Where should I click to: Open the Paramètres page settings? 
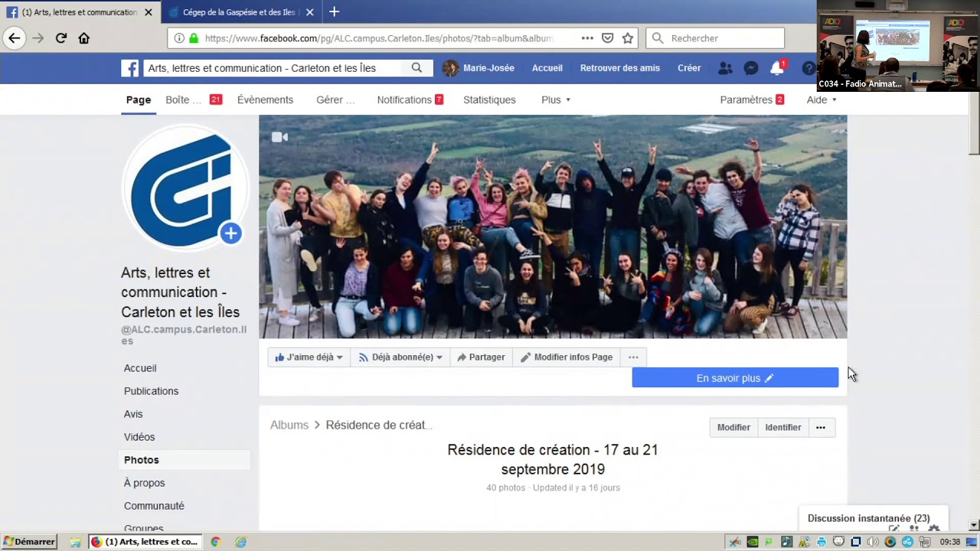pos(752,100)
